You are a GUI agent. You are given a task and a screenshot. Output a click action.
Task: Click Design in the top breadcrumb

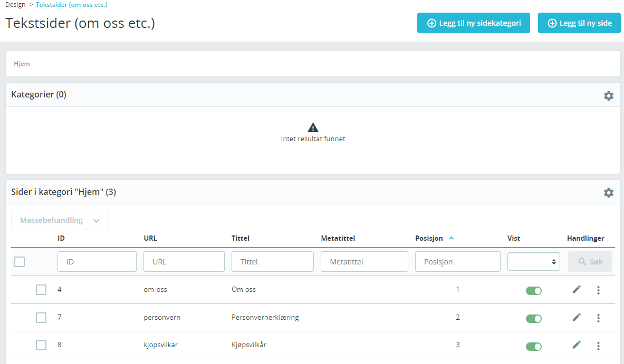tap(15, 5)
